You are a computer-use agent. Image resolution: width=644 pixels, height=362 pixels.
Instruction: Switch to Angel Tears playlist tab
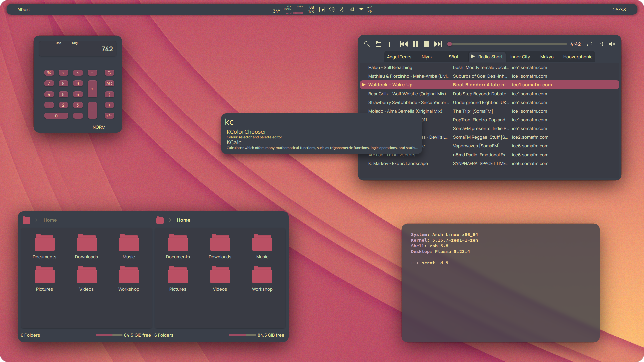(x=399, y=57)
